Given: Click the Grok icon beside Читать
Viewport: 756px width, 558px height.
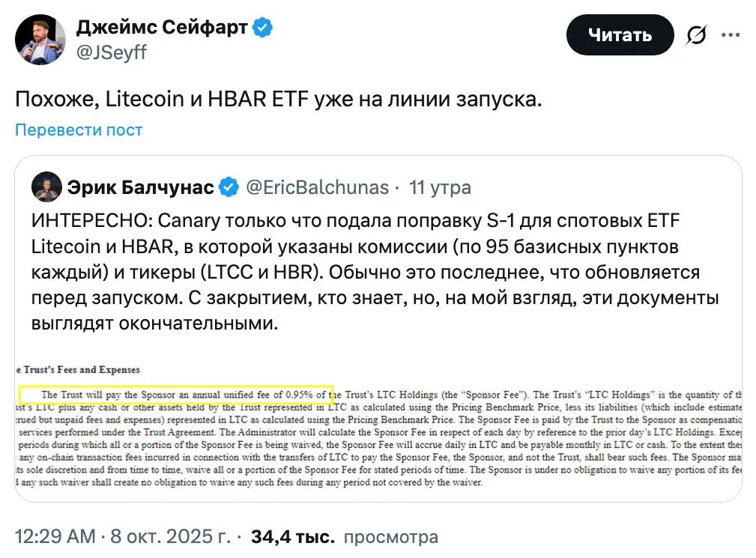Looking at the screenshot, I should click(x=697, y=35).
